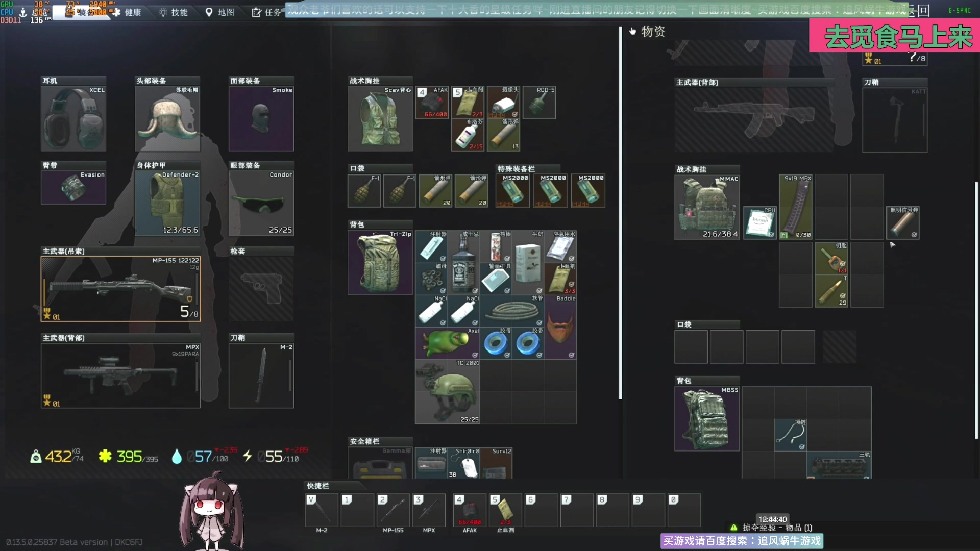Screen dimensions: 980x551
Task: Select the TC-2001 helmet in backpack
Action: (x=447, y=392)
